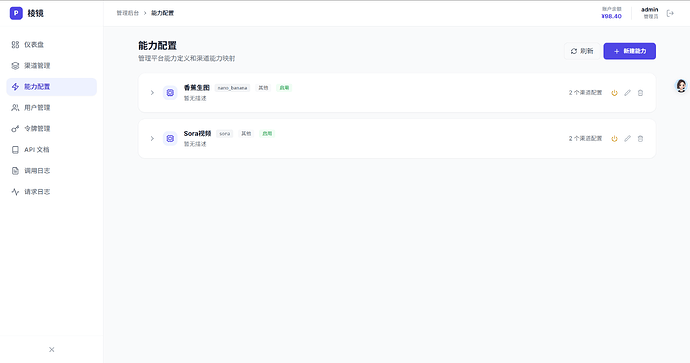Click the 刷新 button
690x363 pixels.
582,51
